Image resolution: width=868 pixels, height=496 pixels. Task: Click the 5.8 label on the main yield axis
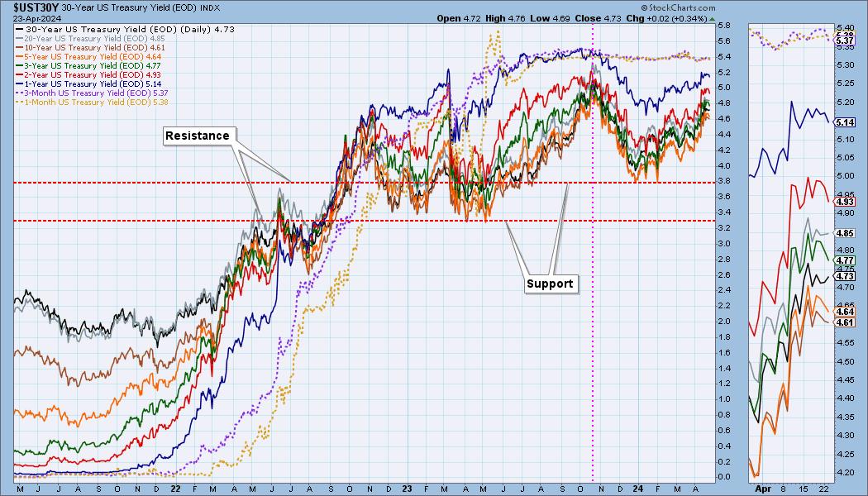[x=723, y=26]
